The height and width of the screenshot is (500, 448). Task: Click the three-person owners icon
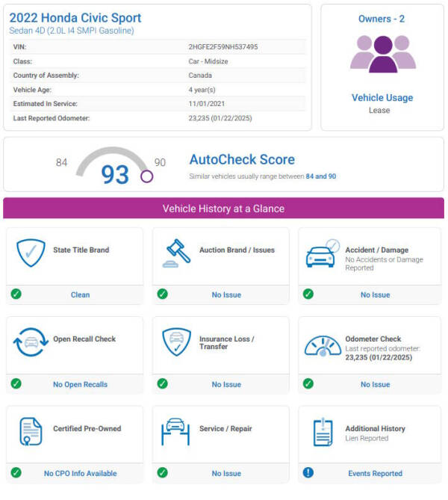(383, 54)
